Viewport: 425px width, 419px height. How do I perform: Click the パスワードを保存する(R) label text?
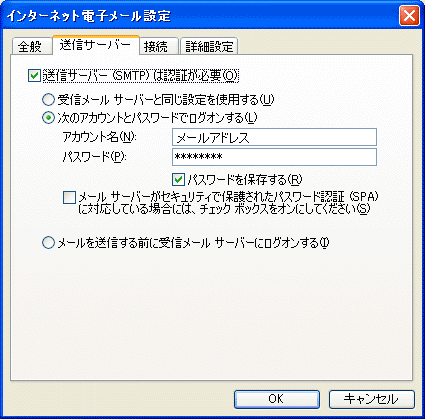pos(244,180)
